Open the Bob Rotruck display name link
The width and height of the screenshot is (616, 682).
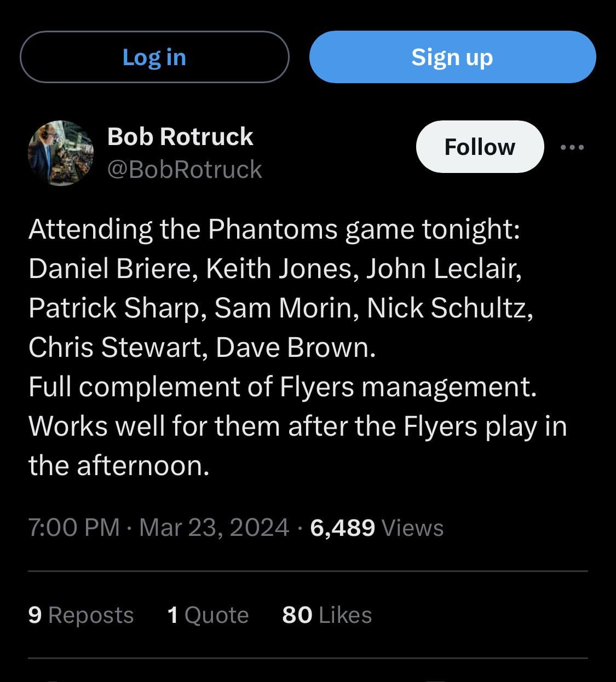point(180,136)
